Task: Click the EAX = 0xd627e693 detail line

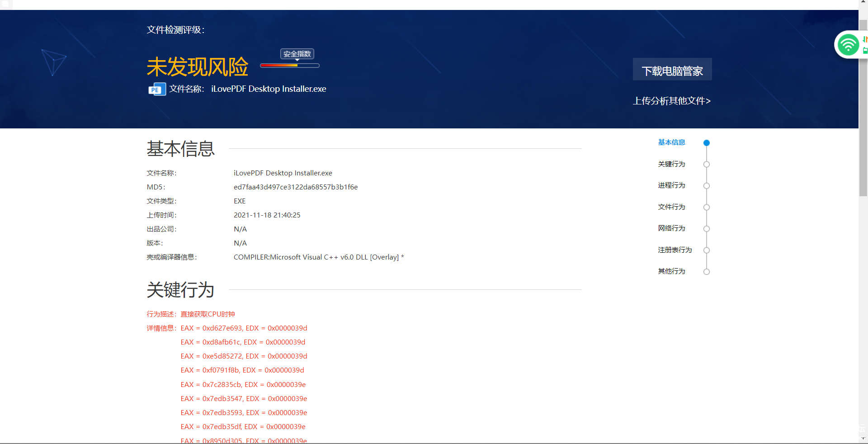Action: click(x=244, y=328)
